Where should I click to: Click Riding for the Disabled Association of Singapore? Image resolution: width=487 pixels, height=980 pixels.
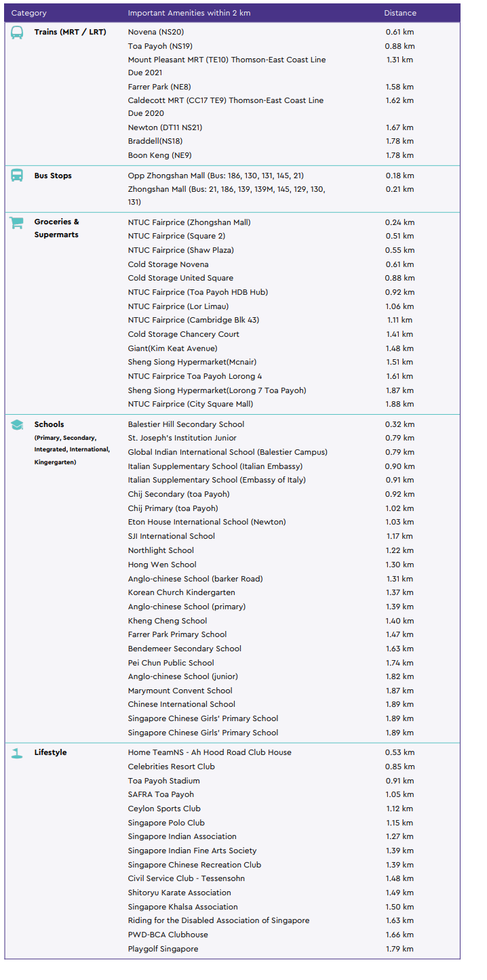pos(218,920)
